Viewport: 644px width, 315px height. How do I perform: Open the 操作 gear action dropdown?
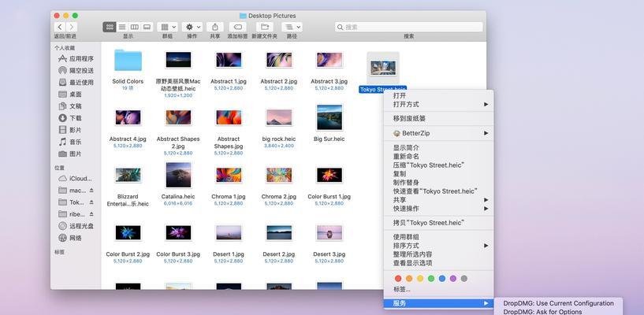point(192,27)
